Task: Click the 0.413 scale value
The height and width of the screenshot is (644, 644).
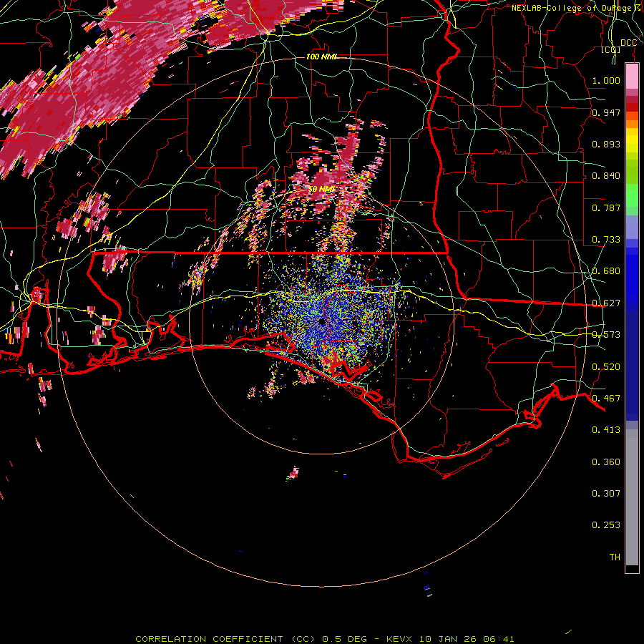Action: [x=606, y=430]
